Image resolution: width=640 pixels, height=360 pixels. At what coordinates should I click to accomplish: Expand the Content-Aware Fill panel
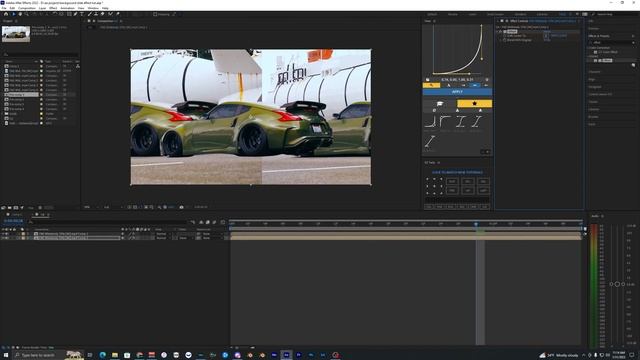point(600,94)
